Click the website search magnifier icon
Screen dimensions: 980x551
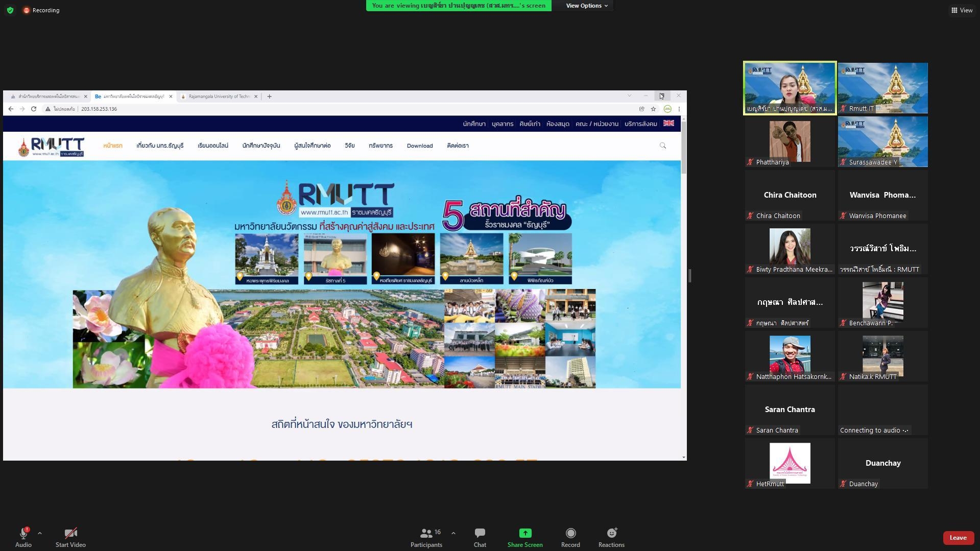tap(663, 146)
